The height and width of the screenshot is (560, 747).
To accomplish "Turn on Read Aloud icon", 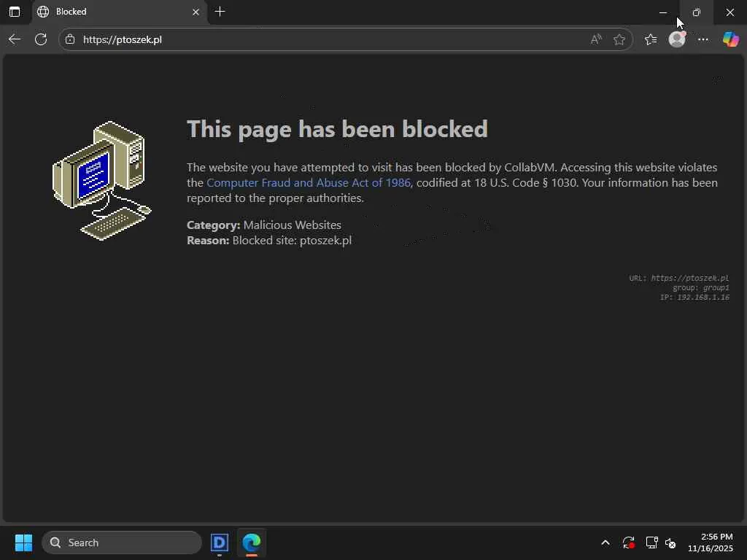I will [x=596, y=39].
